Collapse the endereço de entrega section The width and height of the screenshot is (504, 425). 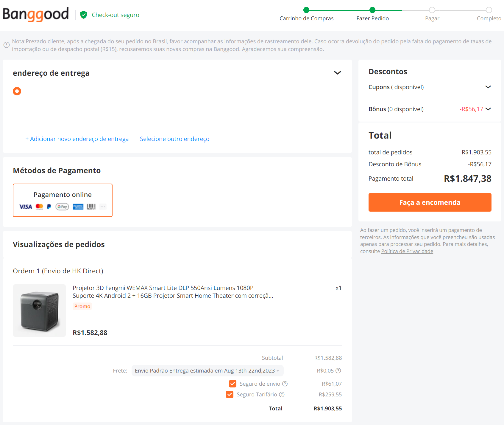337,73
